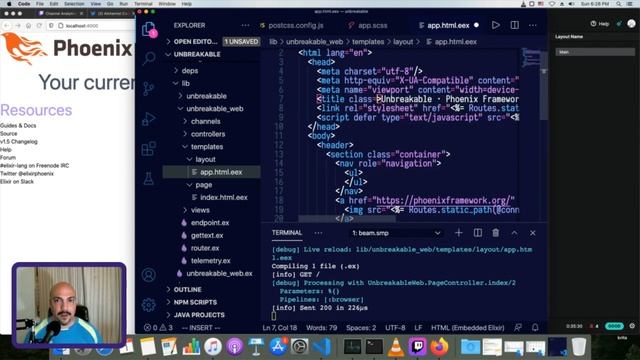Add a new terminal with plus icon

459,233
